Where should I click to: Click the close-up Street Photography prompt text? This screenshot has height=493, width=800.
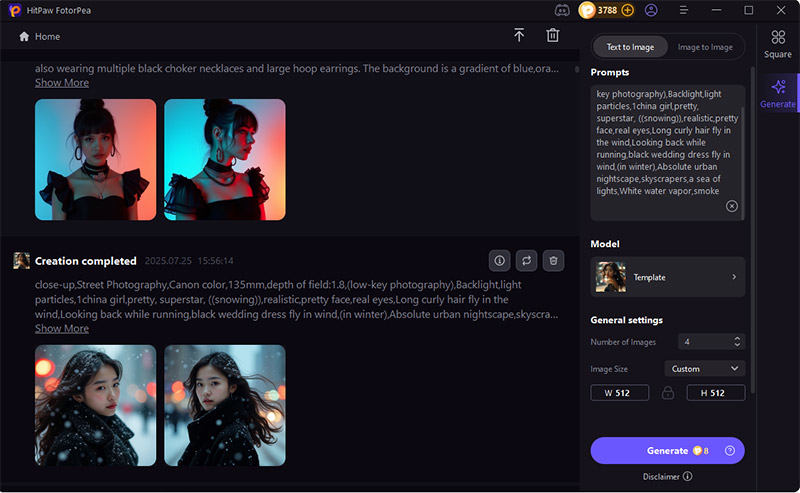297,300
